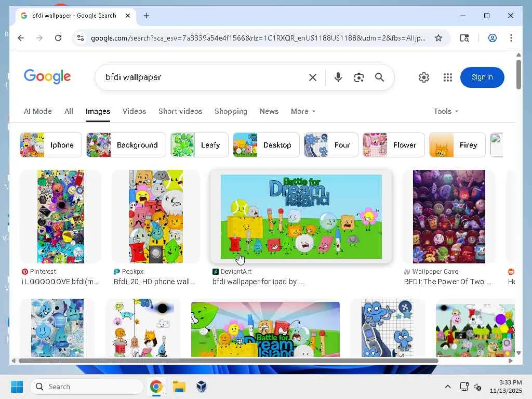Viewport: 532px width, 399px height.
Task: Click Sign in button
Action: tap(482, 77)
